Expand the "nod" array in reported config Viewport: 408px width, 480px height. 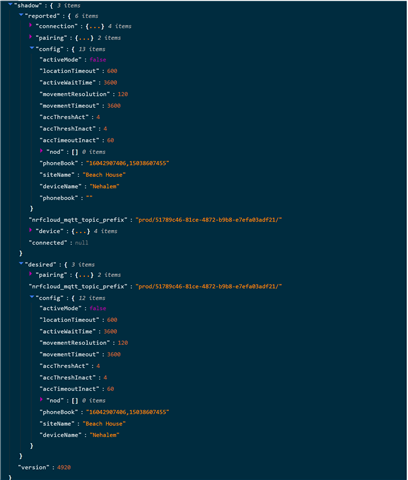point(41,151)
